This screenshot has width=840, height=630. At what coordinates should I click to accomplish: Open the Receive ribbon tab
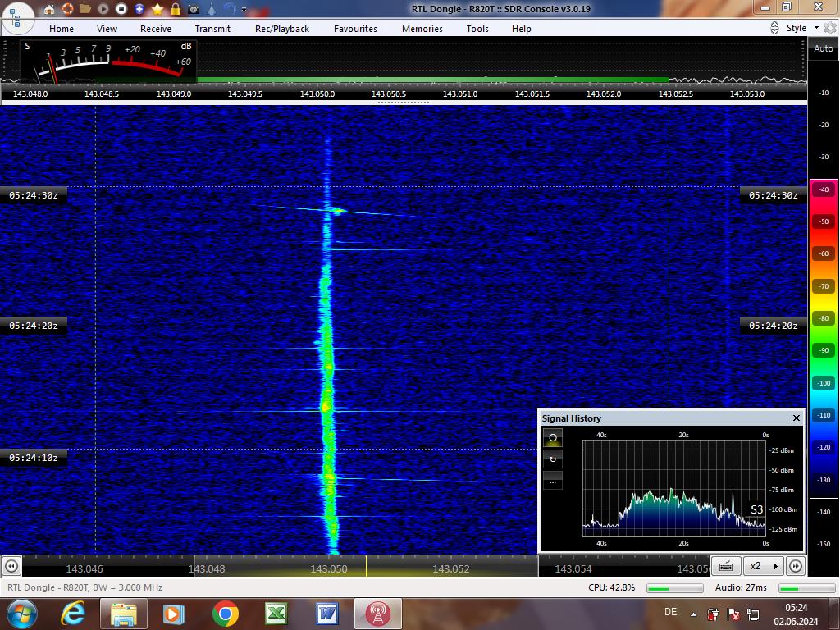pos(156,29)
